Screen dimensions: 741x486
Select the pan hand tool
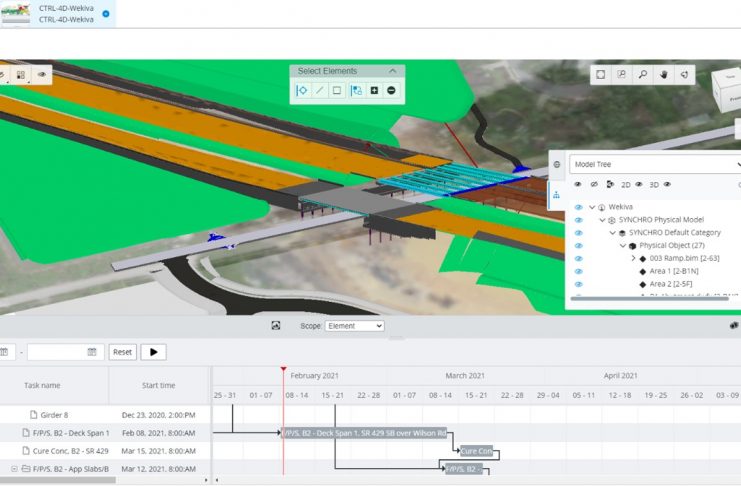tap(663, 74)
